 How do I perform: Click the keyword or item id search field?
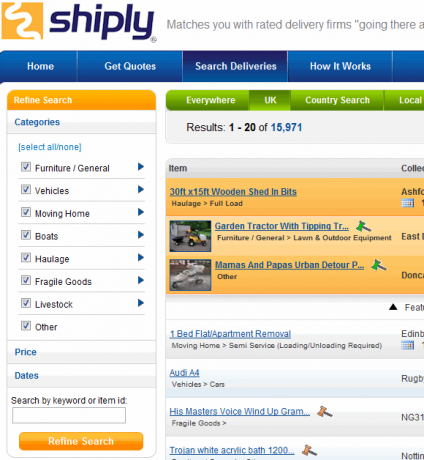pyautogui.click(x=69, y=415)
